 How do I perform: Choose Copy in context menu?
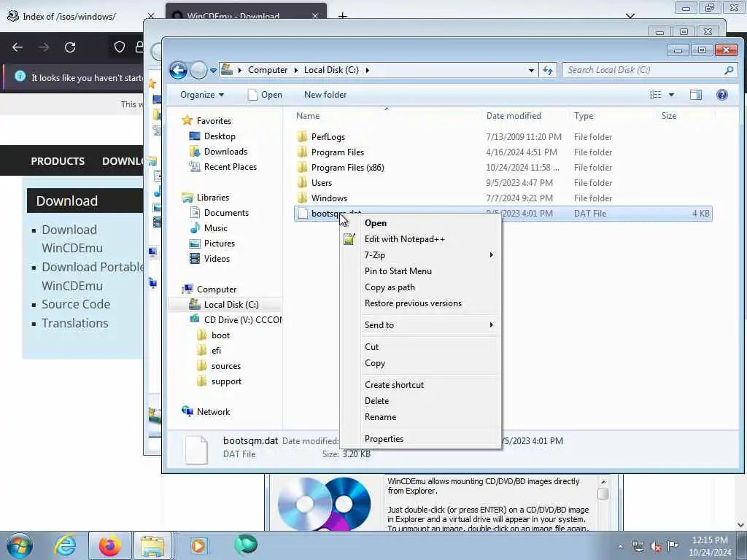click(x=421, y=363)
